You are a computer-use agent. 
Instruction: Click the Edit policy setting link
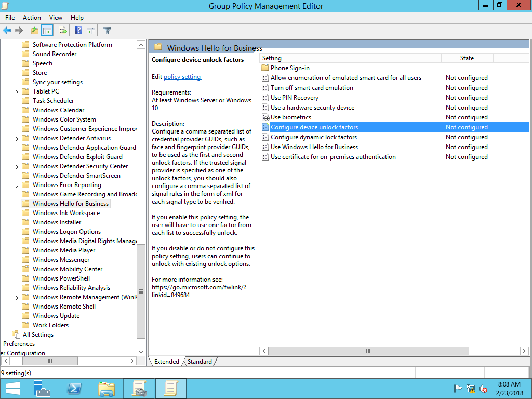tap(182, 77)
